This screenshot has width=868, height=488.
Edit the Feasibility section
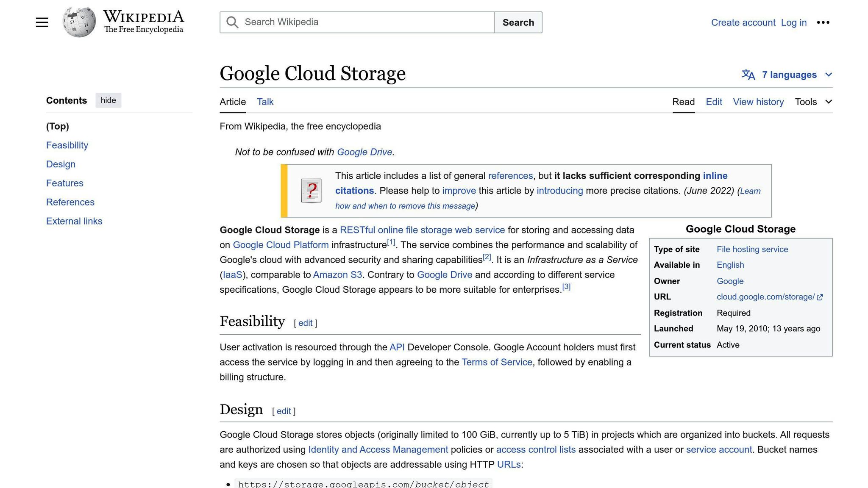point(305,323)
